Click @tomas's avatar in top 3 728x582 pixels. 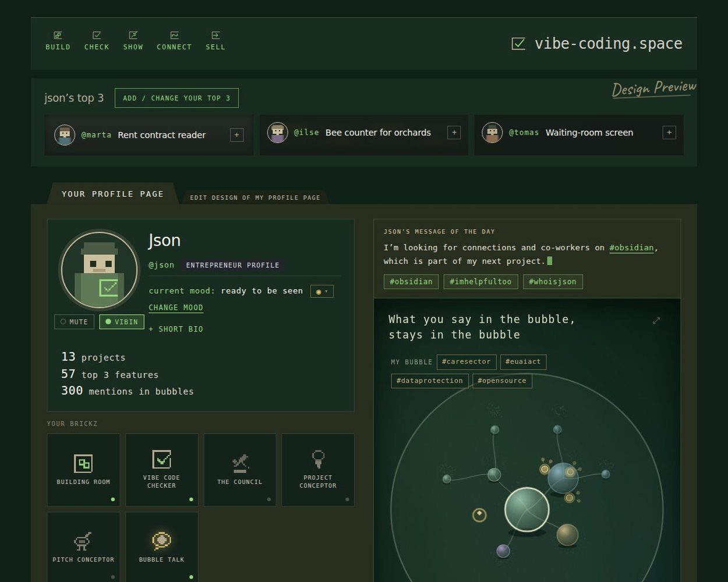pyautogui.click(x=492, y=133)
